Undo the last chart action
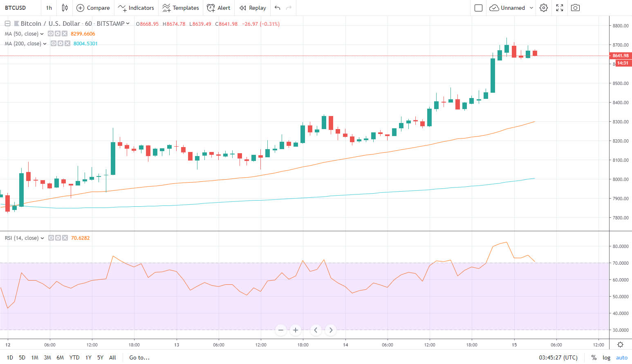This screenshot has width=632, height=364. [x=278, y=8]
